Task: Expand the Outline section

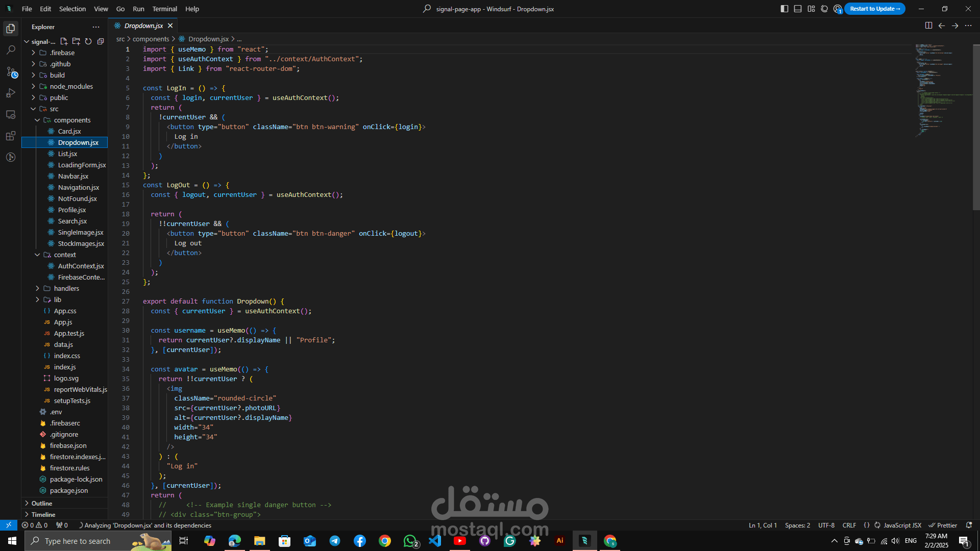Action: tap(42, 503)
